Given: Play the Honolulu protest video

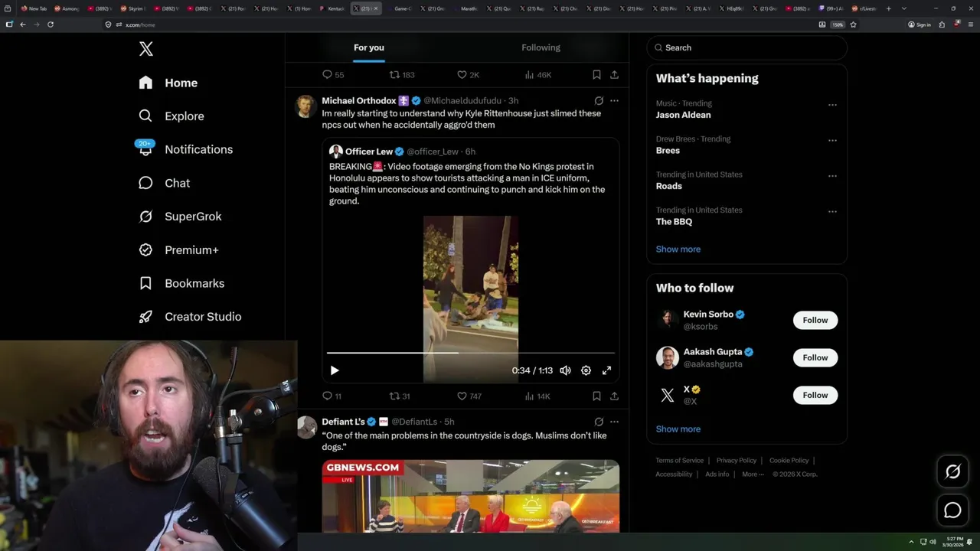Looking at the screenshot, I should tap(335, 370).
